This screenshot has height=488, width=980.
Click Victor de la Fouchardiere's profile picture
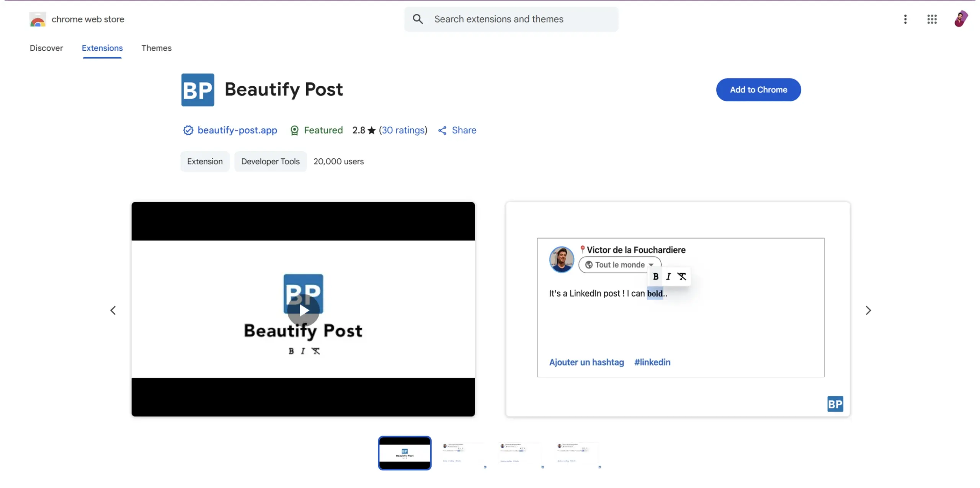click(562, 259)
